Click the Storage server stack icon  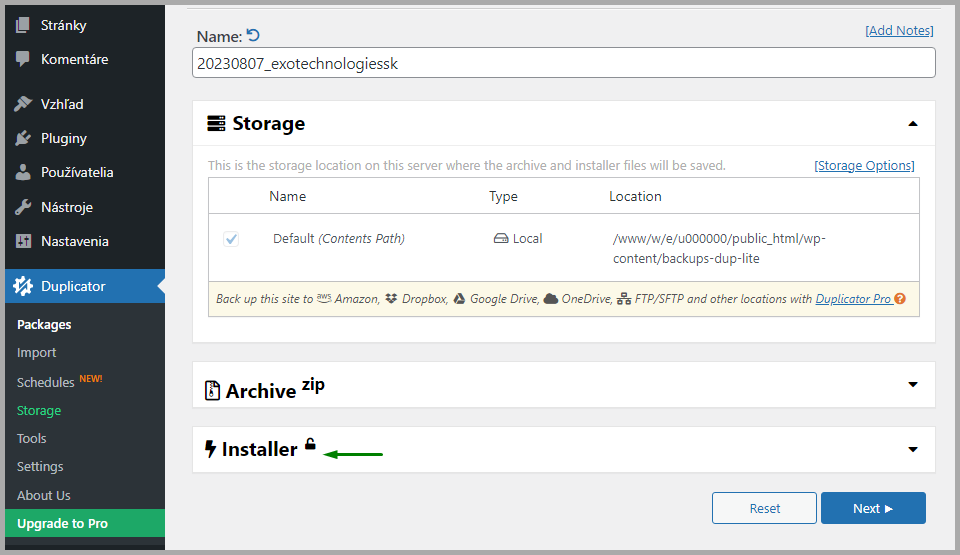pos(216,124)
